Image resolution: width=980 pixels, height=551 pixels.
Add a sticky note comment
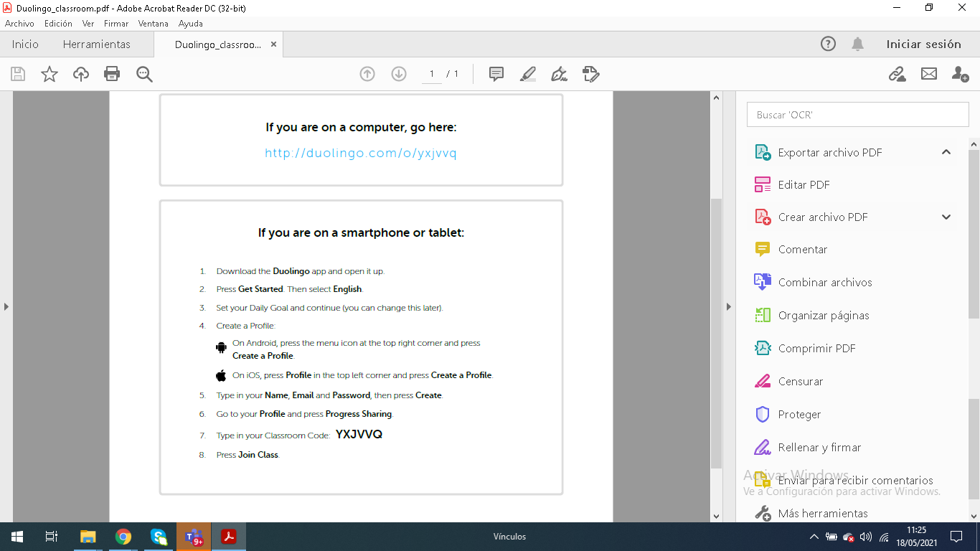point(496,74)
